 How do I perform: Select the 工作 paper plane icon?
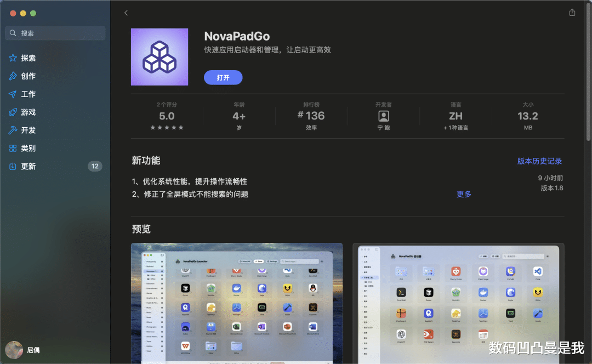(x=13, y=94)
